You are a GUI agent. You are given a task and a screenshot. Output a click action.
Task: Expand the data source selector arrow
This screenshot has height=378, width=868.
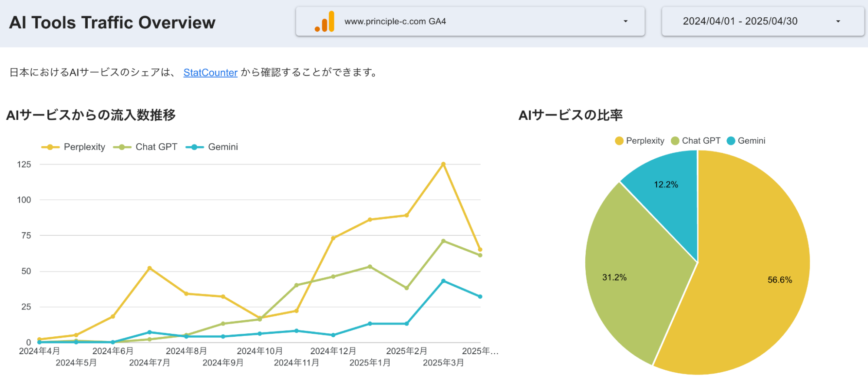tap(625, 21)
